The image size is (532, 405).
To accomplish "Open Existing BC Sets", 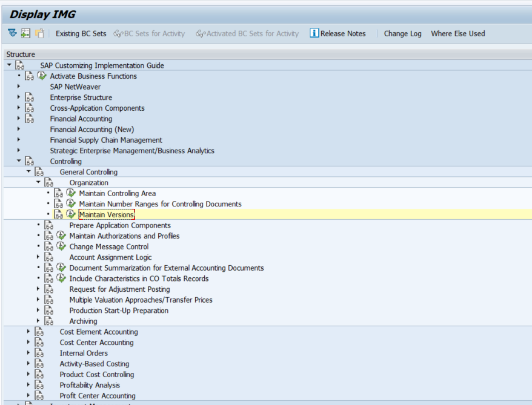I will point(81,33).
